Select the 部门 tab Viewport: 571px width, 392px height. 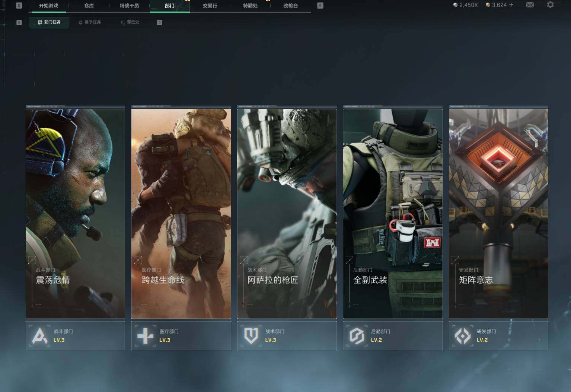click(169, 6)
